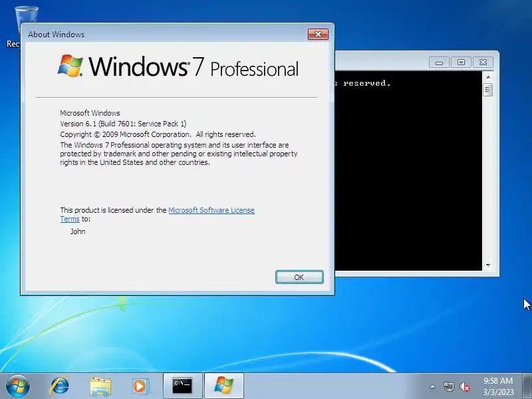This screenshot has width=532, height=399.
Task: Maximize the Command Prompt window
Action: pos(461,63)
